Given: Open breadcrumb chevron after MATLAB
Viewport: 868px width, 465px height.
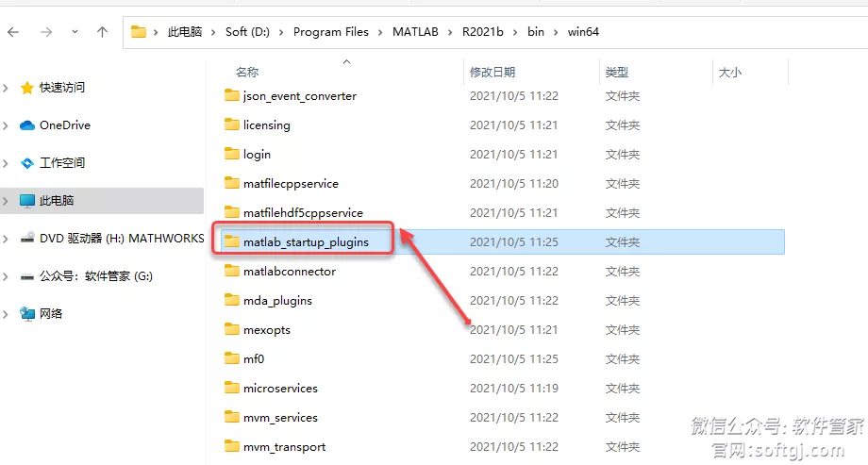Looking at the screenshot, I should [450, 33].
